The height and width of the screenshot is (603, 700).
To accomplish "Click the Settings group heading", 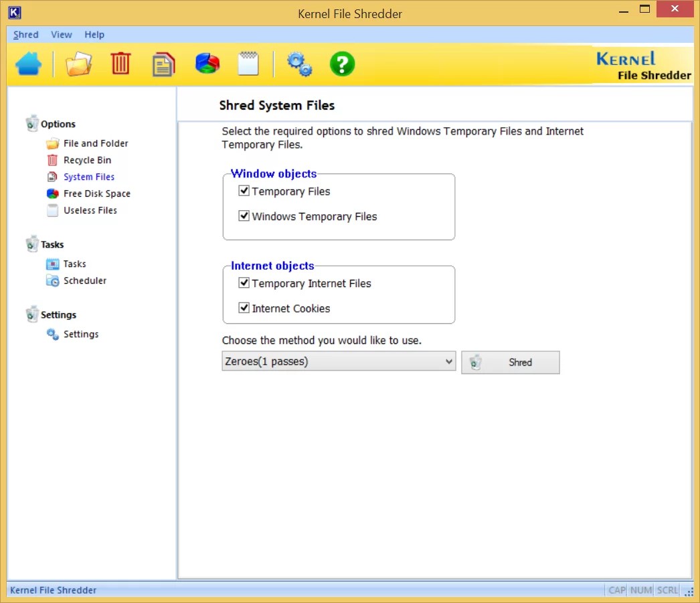I will [58, 315].
